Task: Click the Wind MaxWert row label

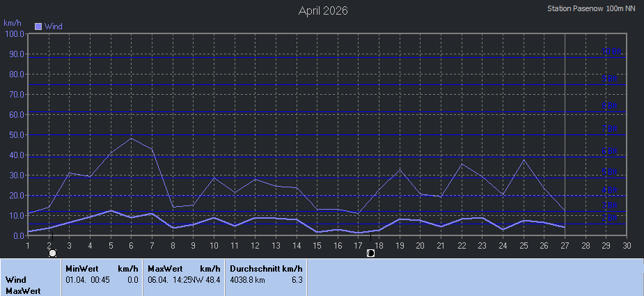Action: click(24, 285)
